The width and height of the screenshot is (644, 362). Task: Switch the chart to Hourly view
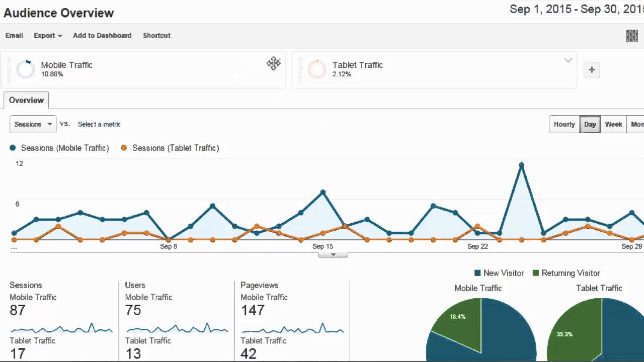[x=564, y=124]
